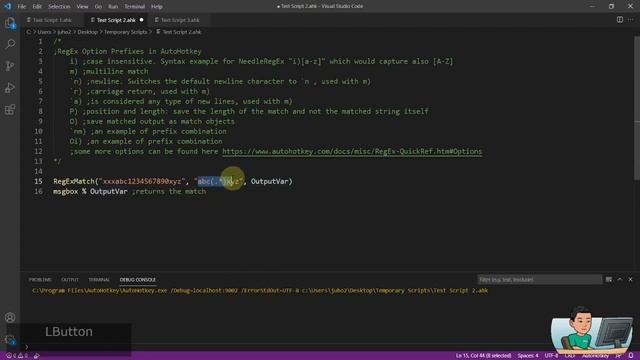Open the Go menu
The height and width of the screenshot is (360, 640).
98,7
